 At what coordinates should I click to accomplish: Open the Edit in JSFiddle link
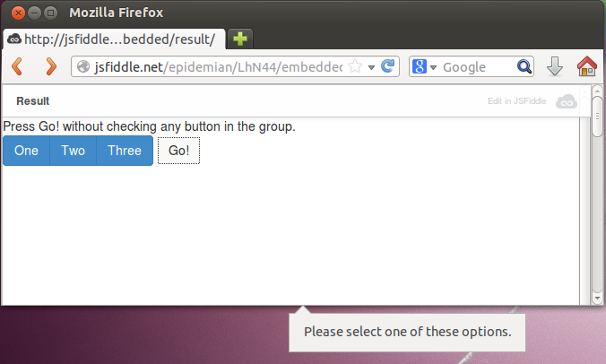[x=516, y=101]
